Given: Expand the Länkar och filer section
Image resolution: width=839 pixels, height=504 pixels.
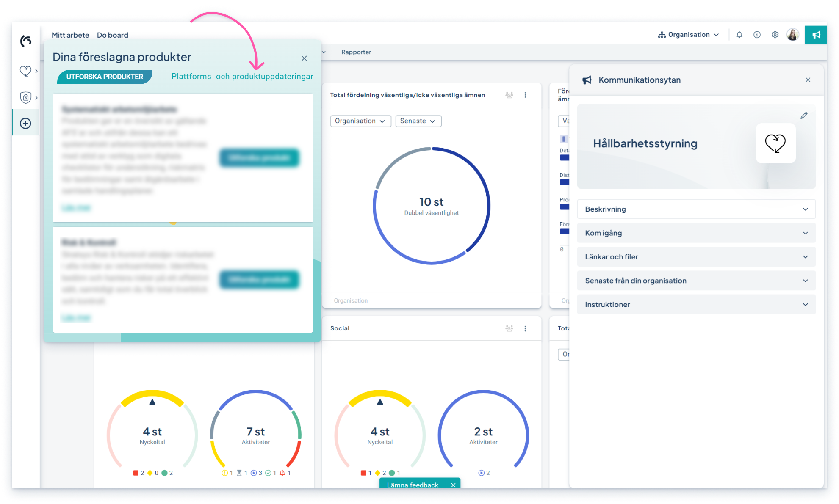Looking at the screenshot, I should pyautogui.click(x=696, y=257).
